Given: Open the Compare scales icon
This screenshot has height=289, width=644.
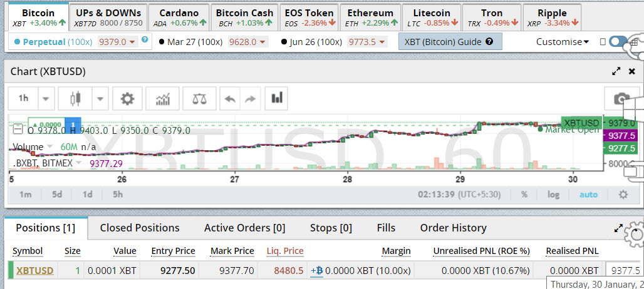Looking at the screenshot, I should pos(199,99).
